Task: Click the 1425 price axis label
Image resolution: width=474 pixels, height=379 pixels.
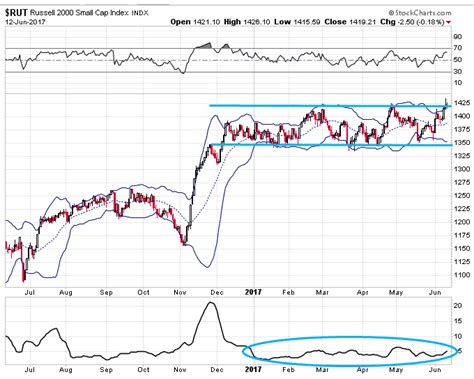Action: (462, 103)
